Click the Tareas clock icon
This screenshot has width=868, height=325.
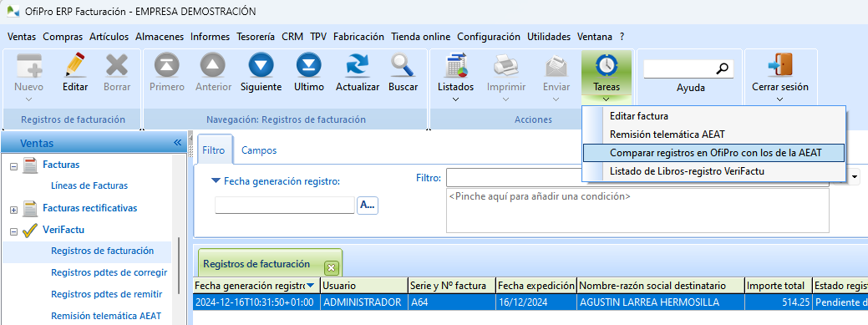coord(607,66)
